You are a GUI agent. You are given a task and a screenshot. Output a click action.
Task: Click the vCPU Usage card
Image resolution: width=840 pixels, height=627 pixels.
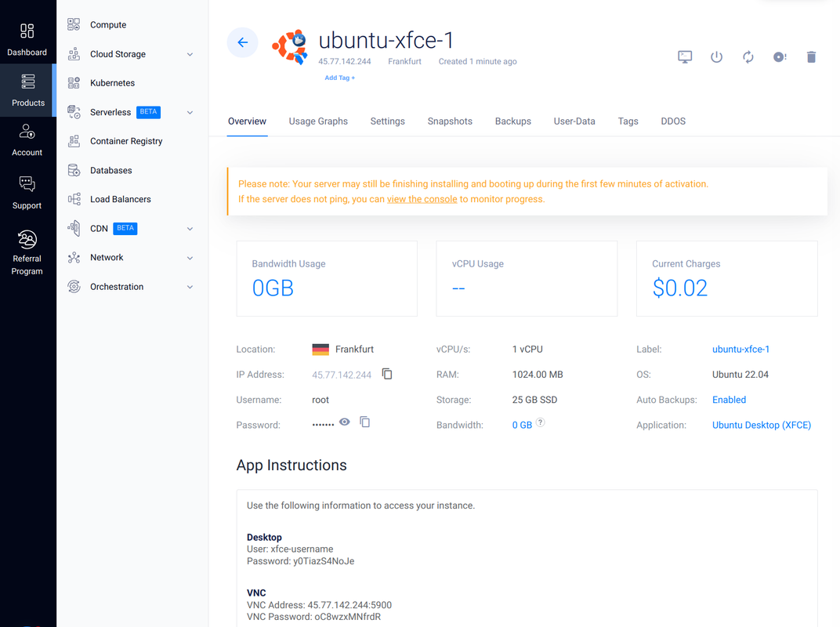527,279
